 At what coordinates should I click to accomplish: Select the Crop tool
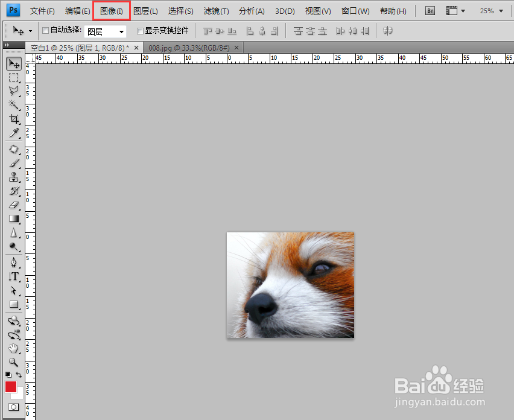point(14,119)
